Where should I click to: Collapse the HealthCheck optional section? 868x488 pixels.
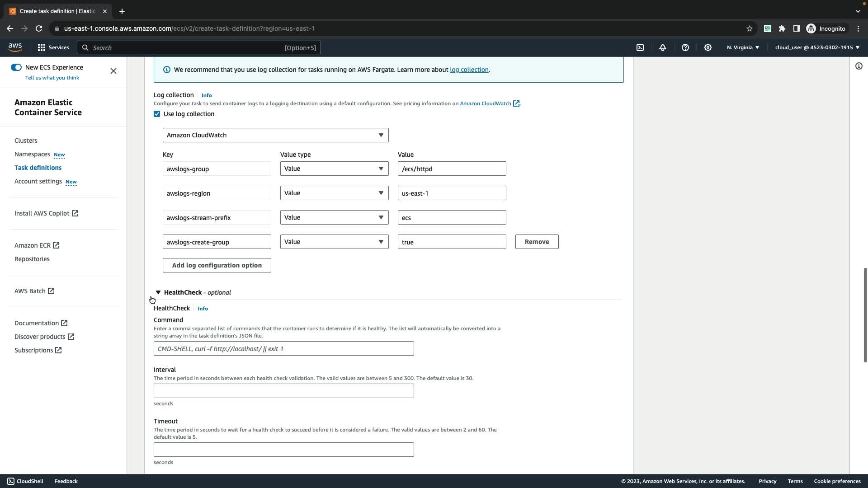pyautogui.click(x=158, y=292)
